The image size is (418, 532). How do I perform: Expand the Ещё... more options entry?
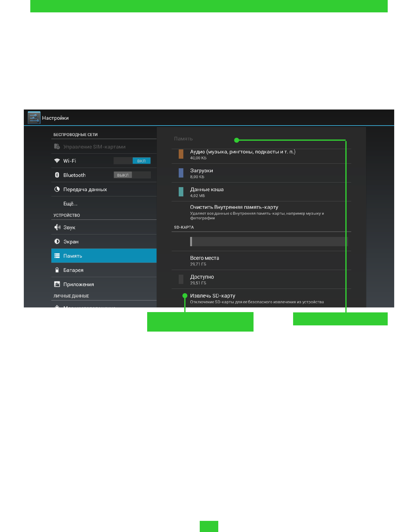(x=70, y=204)
